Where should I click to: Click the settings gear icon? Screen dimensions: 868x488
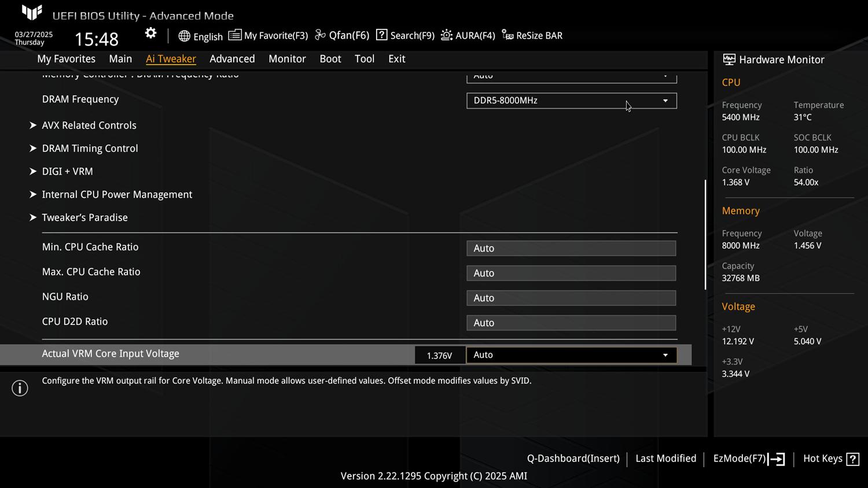click(150, 34)
